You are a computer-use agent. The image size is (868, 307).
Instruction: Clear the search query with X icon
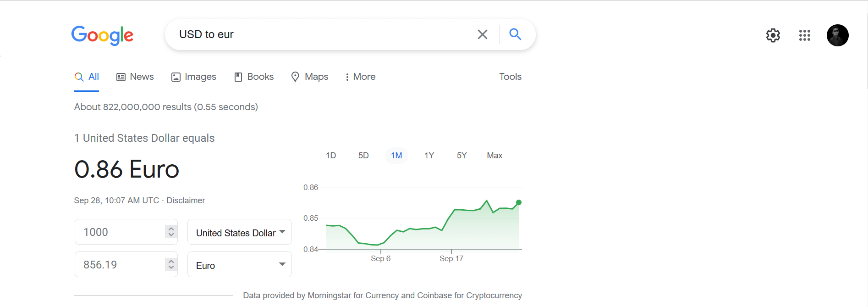tap(482, 34)
